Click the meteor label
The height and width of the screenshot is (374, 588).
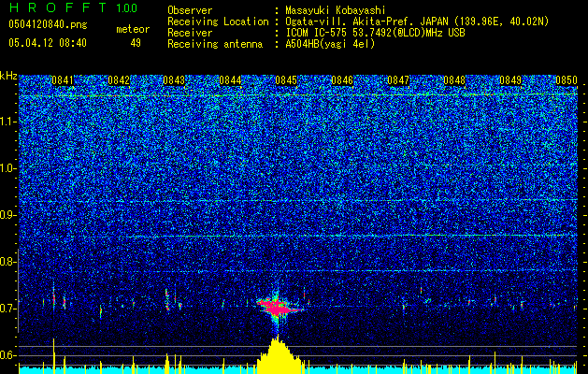(133, 29)
